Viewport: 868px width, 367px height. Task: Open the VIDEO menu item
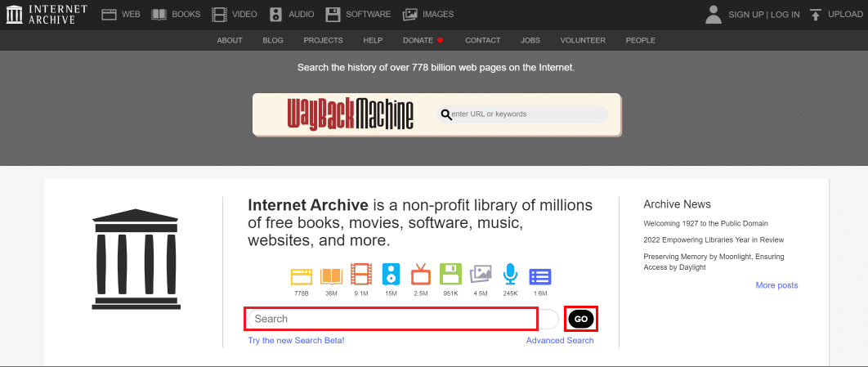point(244,15)
